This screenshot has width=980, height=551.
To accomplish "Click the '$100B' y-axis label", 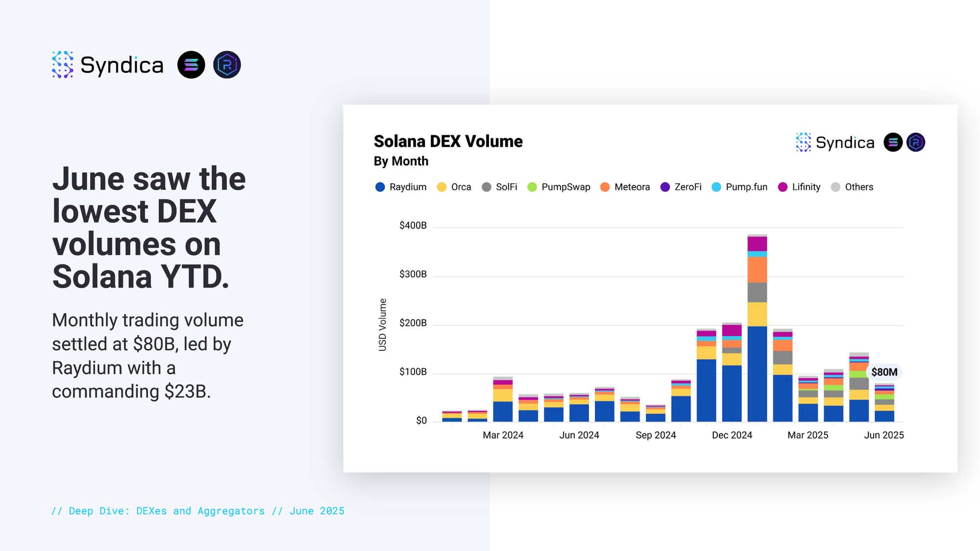I will tap(413, 372).
